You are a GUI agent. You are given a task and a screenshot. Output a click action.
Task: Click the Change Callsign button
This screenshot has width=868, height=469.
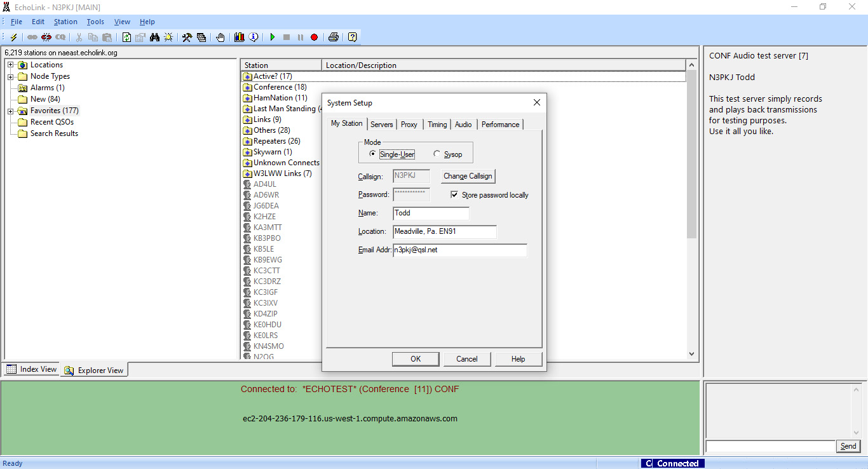[468, 176]
